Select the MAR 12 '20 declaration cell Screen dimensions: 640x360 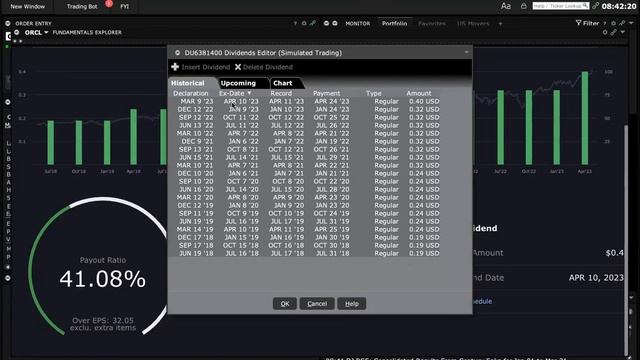[x=195, y=197]
